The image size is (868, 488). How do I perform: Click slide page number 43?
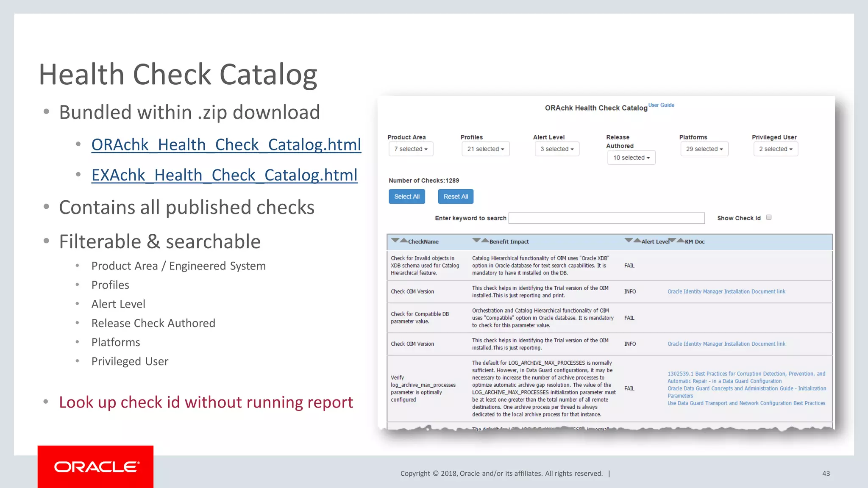pyautogui.click(x=826, y=473)
